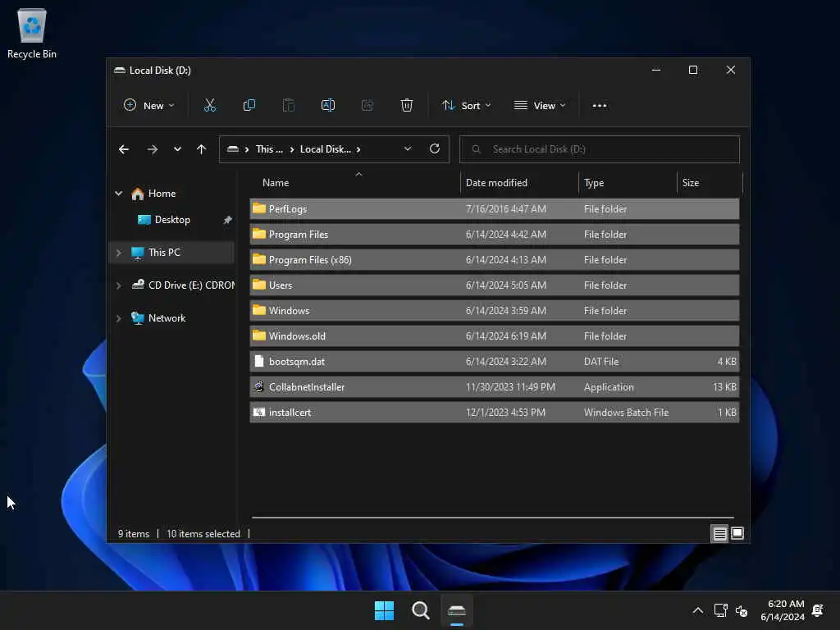
Task: Open the notifications bell icon
Action: (x=818, y=610)
